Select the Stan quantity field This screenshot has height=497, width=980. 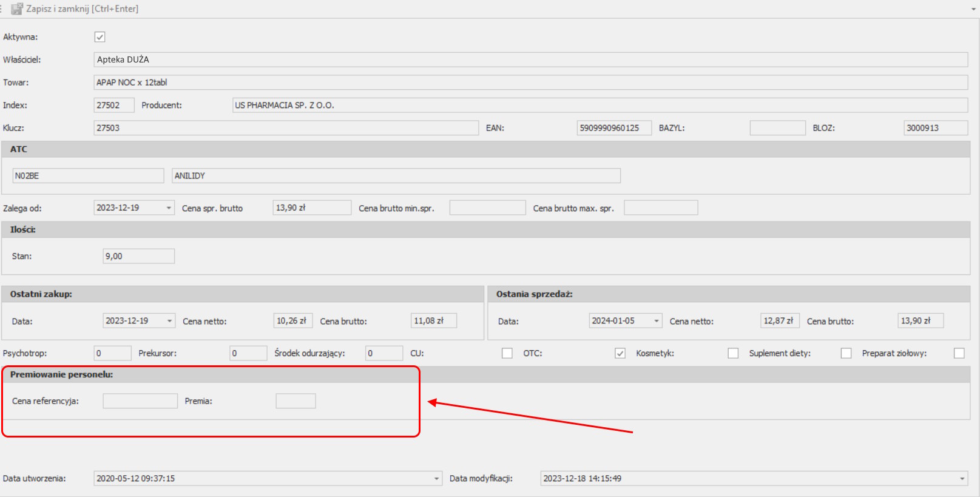pos(138,256)
